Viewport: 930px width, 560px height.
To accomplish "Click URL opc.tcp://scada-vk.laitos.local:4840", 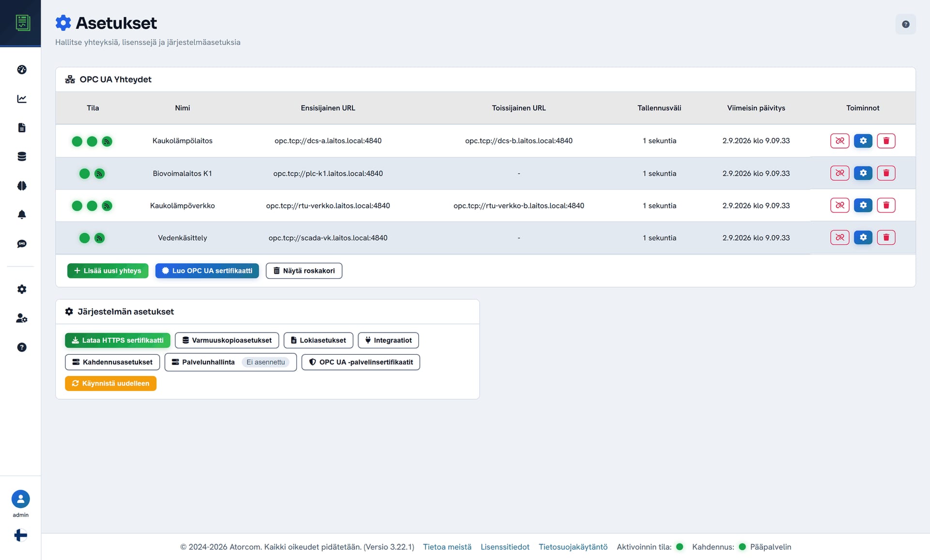I will tap(328, 238).
